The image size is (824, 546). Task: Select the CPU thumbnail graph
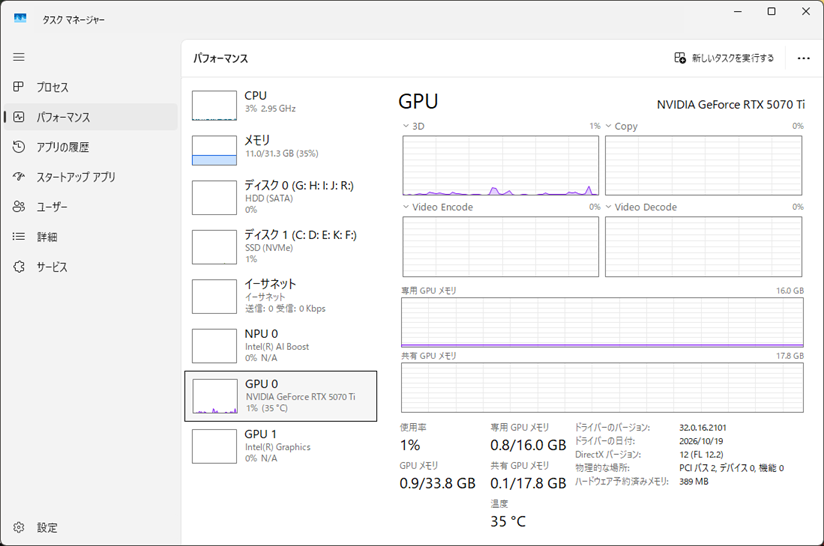pos(214,105)
